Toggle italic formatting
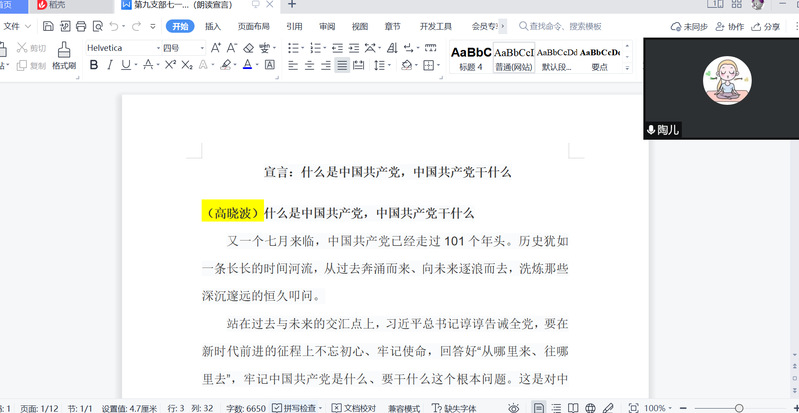 click(x=111, y=65)
